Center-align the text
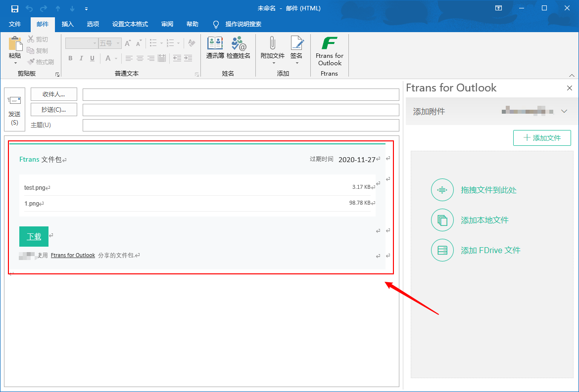The width and height of the screenshot is (579, 392). click(x=140, y=58)
